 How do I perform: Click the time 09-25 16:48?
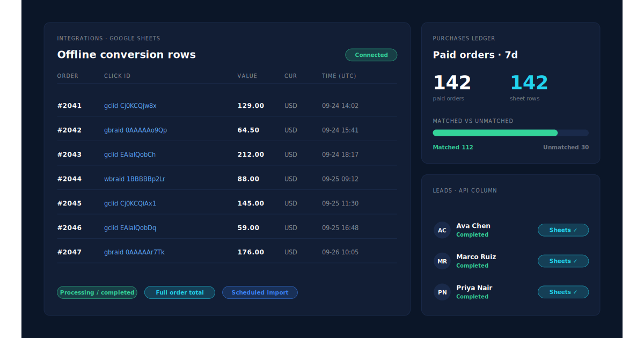point(340,227)
